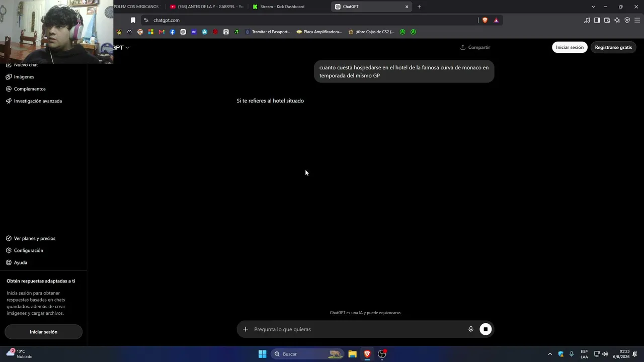Image resolution: width=644 pixels, height=362 pixels.
Task: Open the weather widget 13°C Nublado
Action: [x=19, y=354]
